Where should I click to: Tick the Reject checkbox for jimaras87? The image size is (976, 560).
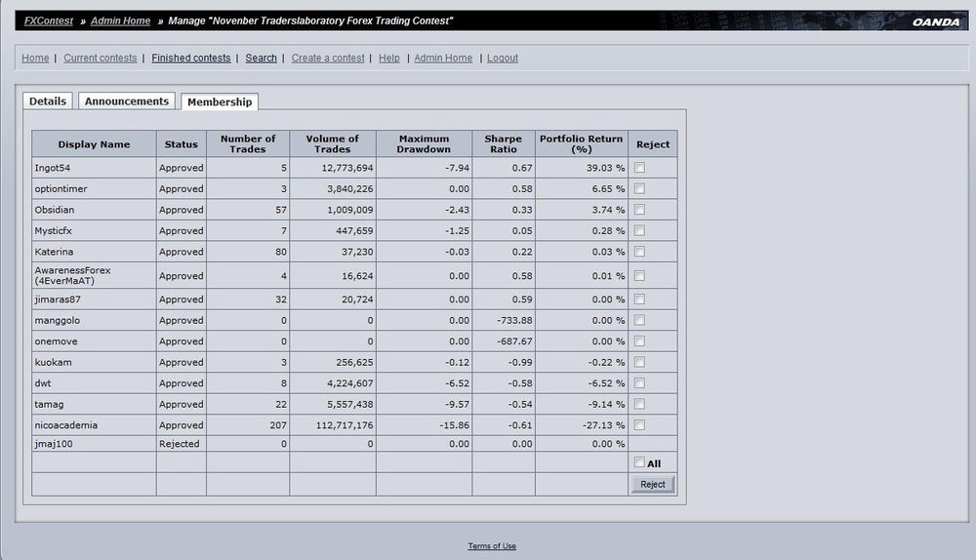coord(639,300)
